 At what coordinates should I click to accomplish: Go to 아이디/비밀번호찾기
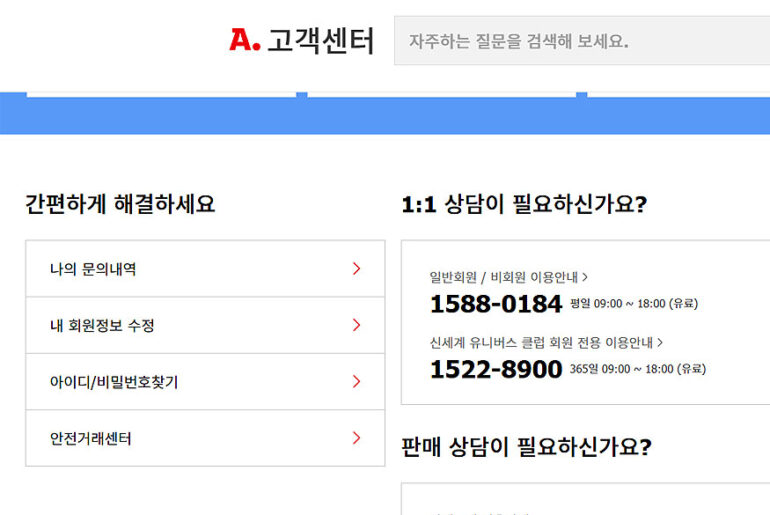[x=114, y=382]
